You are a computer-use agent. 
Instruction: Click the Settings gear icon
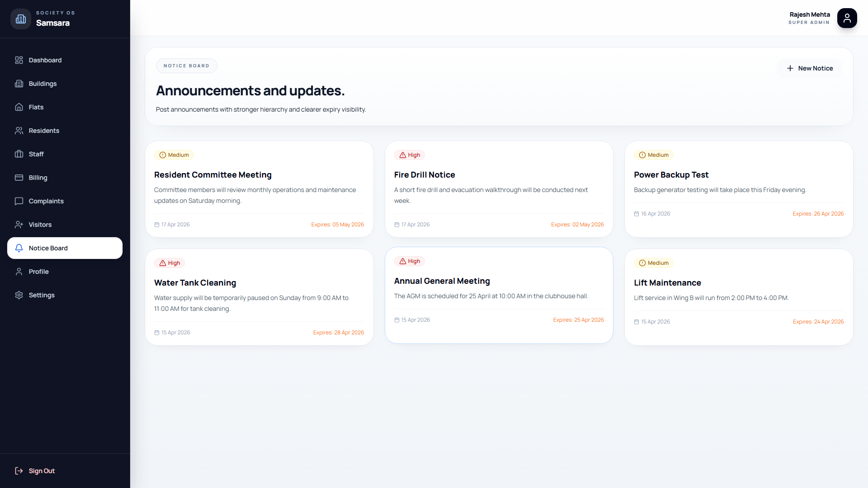pos(19,295)
